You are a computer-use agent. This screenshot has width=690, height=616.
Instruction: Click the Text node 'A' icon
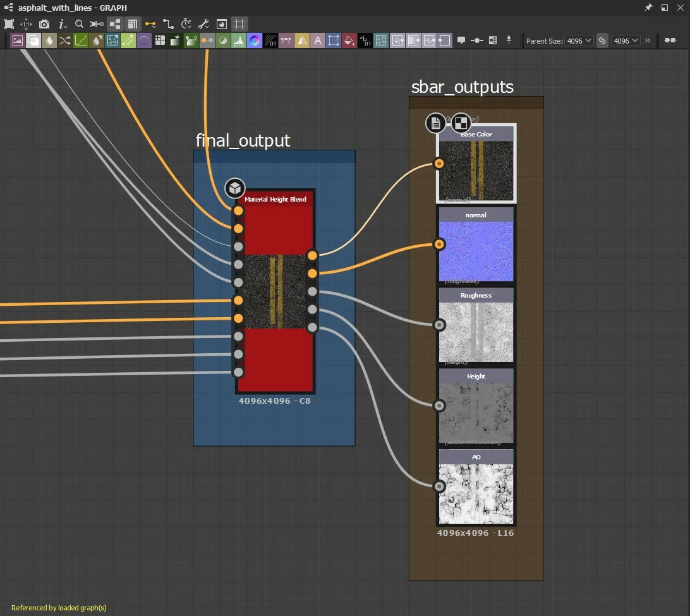318,40
